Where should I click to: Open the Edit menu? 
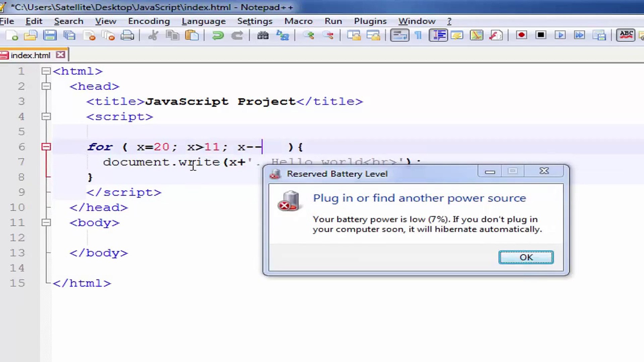click(x=34, y=21)
